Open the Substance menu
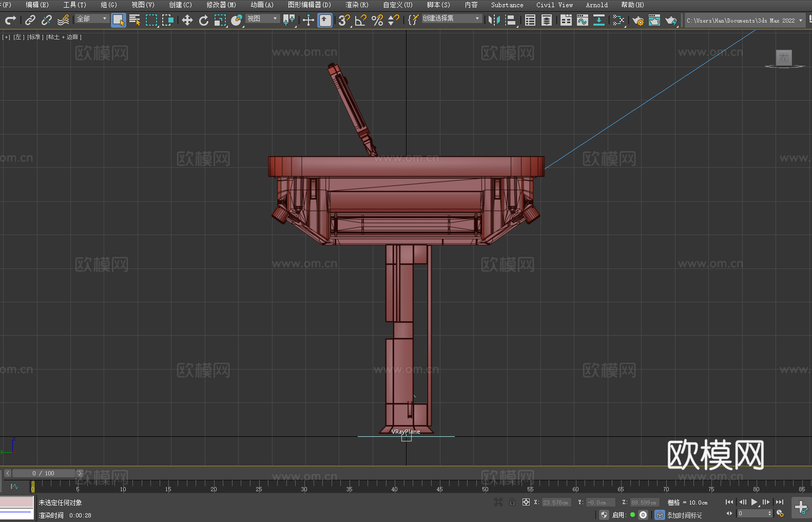The image size is (812, 522). [507, 5]
